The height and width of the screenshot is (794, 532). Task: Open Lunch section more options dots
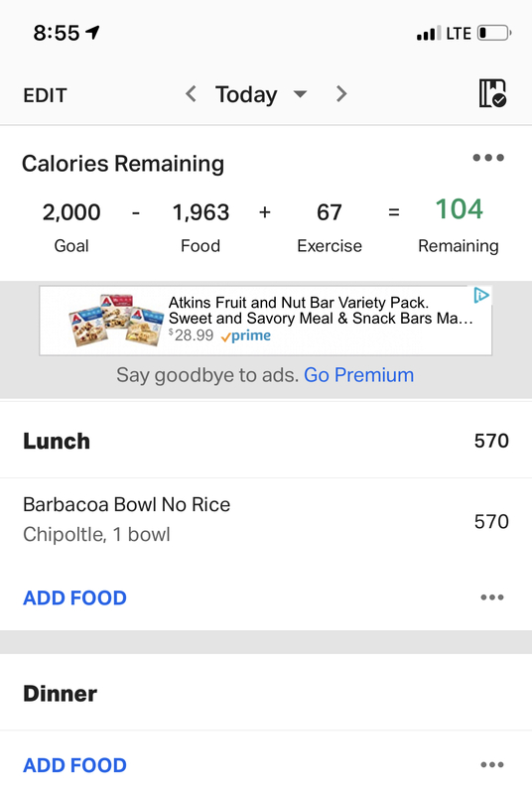click(492, 597)
